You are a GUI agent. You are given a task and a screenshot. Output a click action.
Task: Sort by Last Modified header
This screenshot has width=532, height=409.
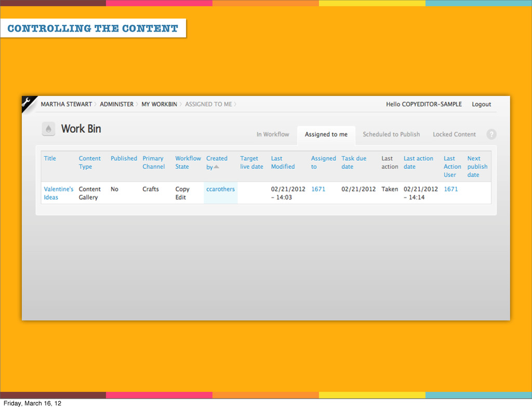[283, 162]
